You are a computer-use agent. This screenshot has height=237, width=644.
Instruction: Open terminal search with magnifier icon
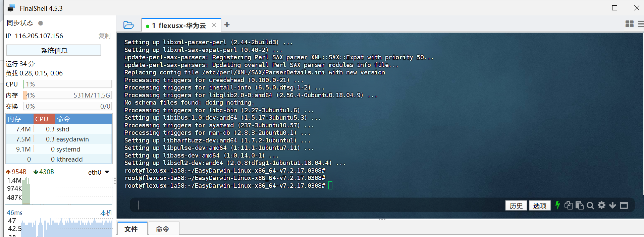[x=590, y=205]
